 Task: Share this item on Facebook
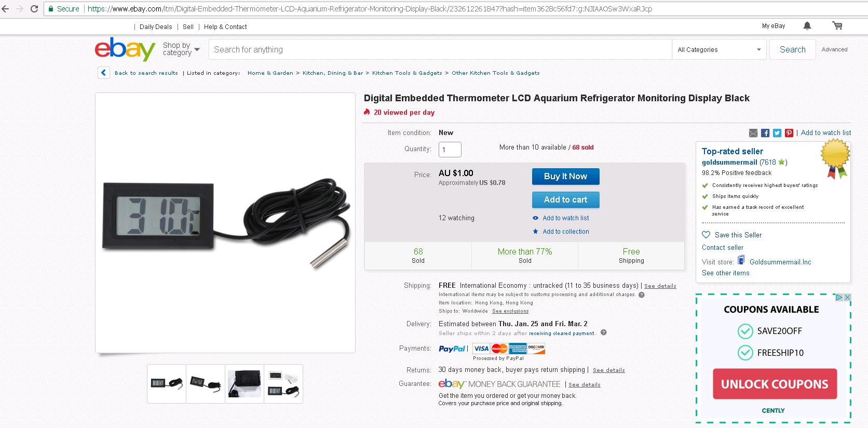(765, 133)
